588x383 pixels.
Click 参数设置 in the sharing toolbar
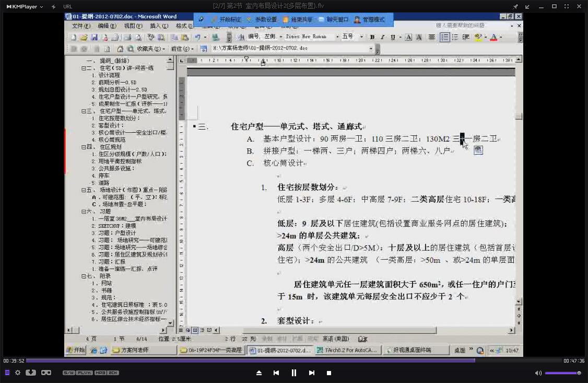(262, 19)
